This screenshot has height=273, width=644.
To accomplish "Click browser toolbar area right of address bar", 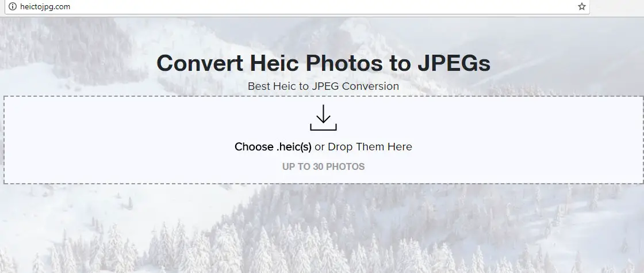I will 618,7.
